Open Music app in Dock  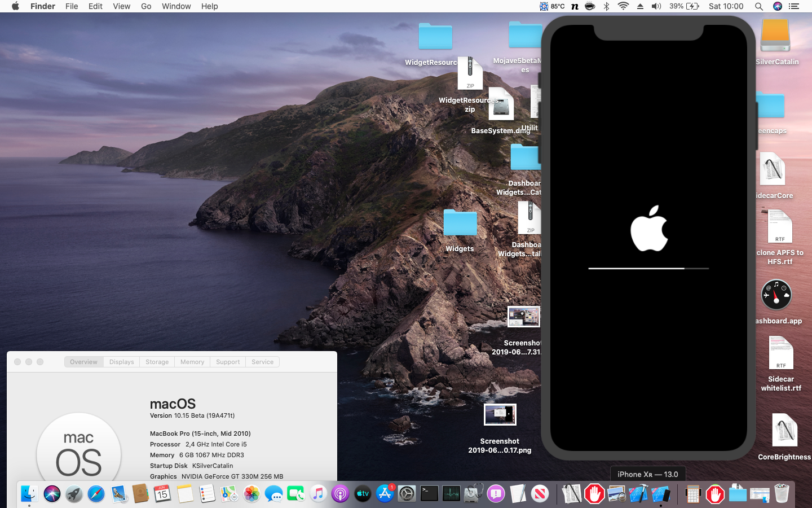(x=318, y=494)
